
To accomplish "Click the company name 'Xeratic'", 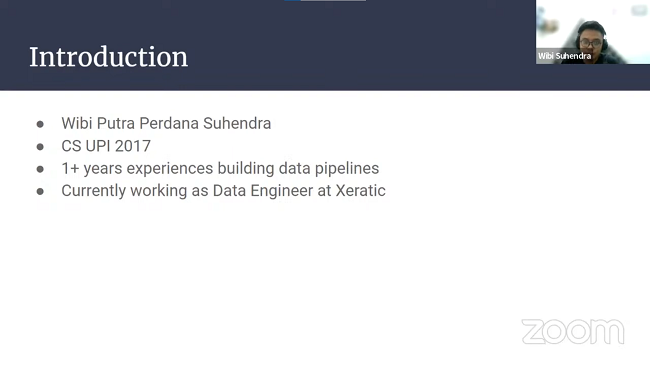I will (x=360, y=191).
